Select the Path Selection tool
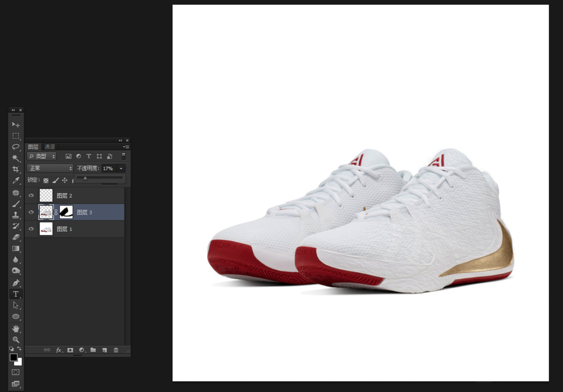This screenshot has width=563, height=392. pos(16,305)
